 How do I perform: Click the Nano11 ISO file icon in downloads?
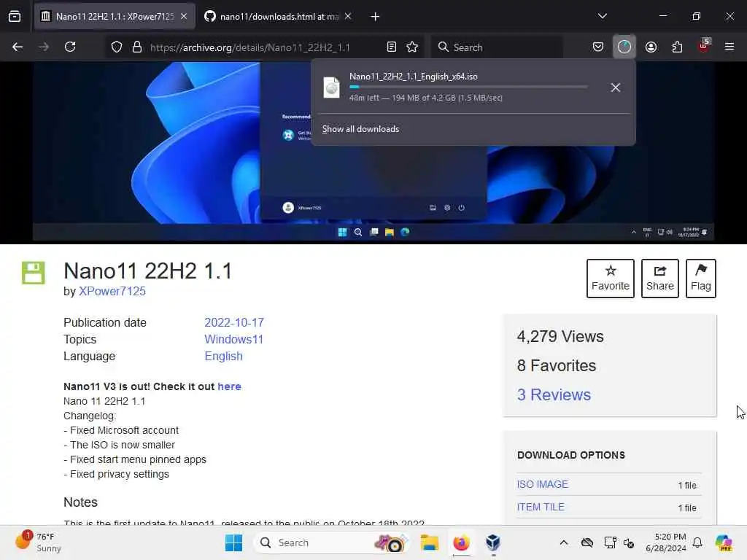pos(332,87)
